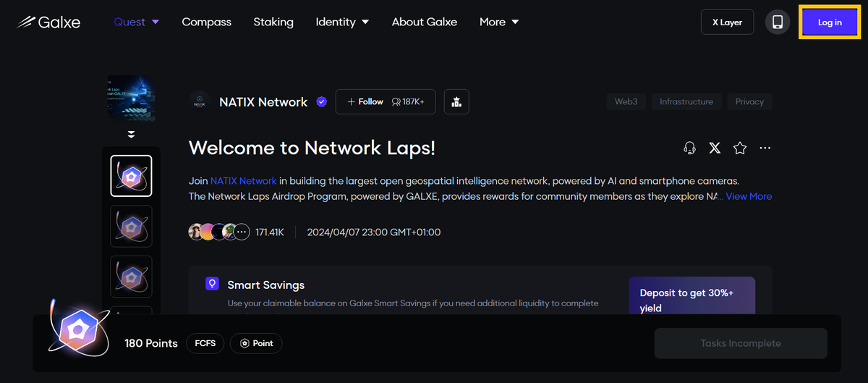
Task: Expand the Identity dropdown
Action: (x=342, y=22)
